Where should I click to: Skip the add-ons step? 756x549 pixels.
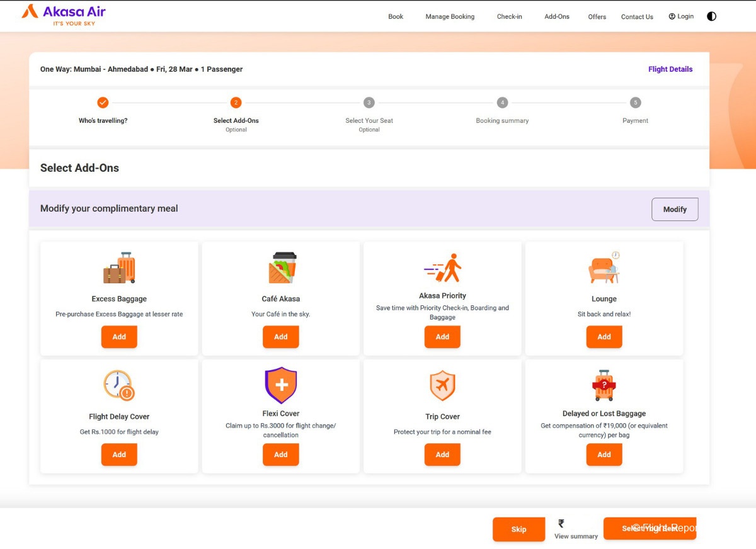click(518, 529)
